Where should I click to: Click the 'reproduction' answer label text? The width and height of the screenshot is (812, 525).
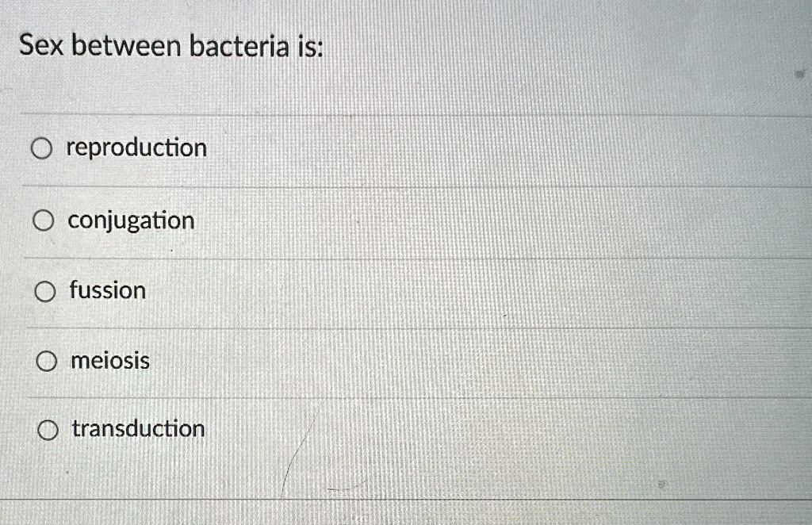(x=136, y=148)
